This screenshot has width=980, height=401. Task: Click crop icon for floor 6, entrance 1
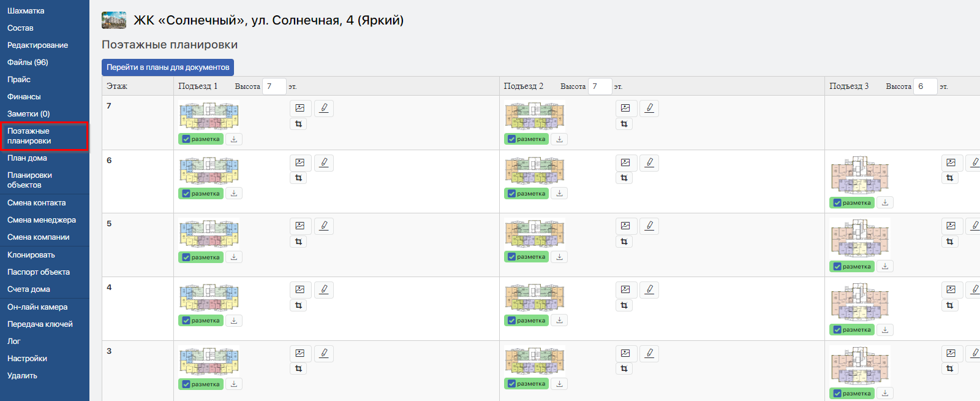(299, 178)
